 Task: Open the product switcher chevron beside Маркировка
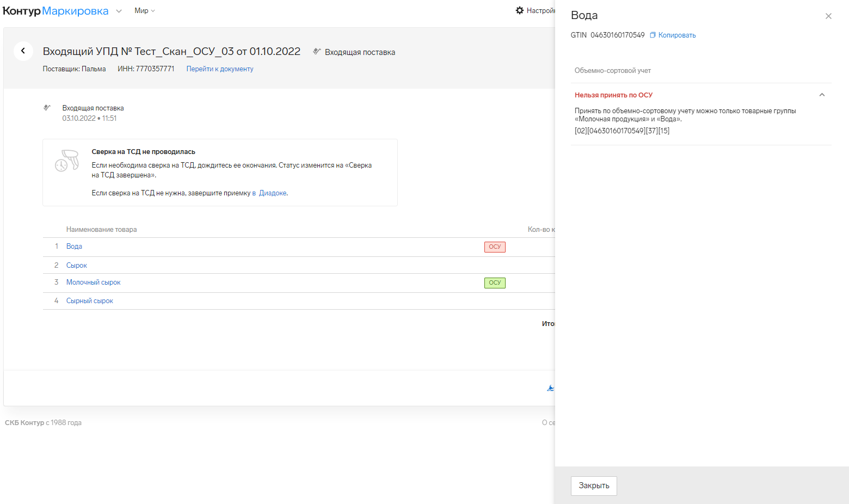coord(119,11)
